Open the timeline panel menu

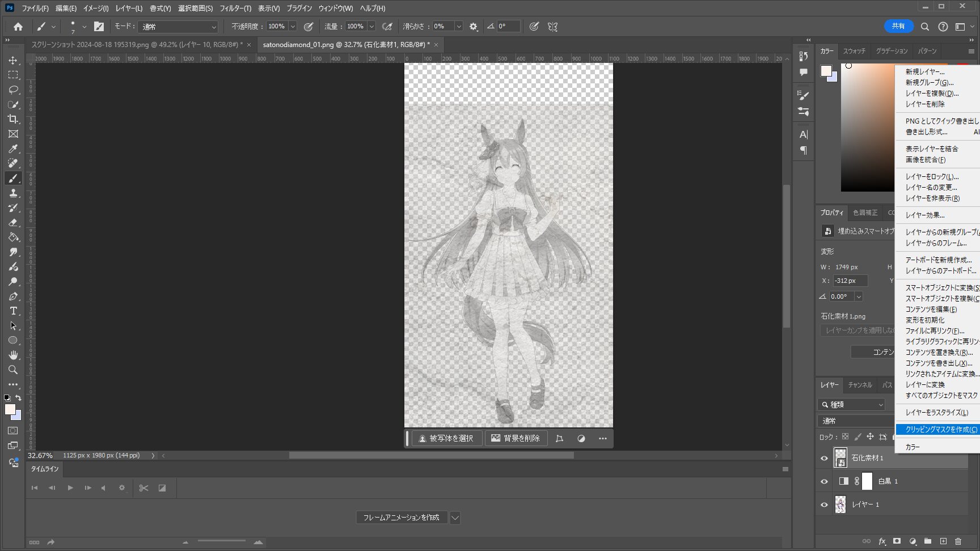pyautogui.click(x=785, y=469)
